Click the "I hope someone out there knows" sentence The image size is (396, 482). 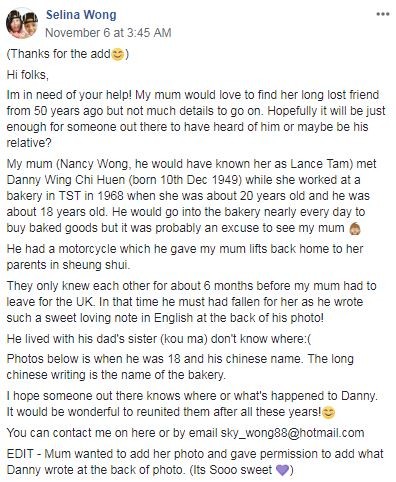pyautogui.click(x=192, y=396)
